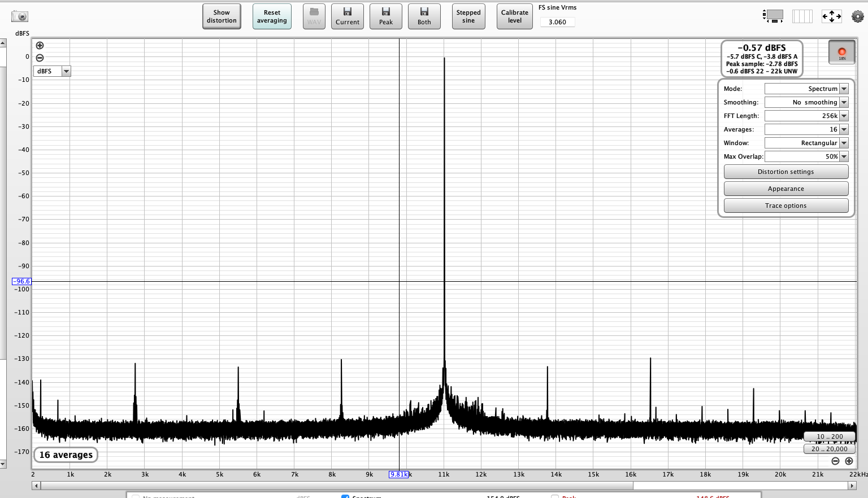
Task: Click vertical scrollbar up arrow
Action: click(3, 43)
